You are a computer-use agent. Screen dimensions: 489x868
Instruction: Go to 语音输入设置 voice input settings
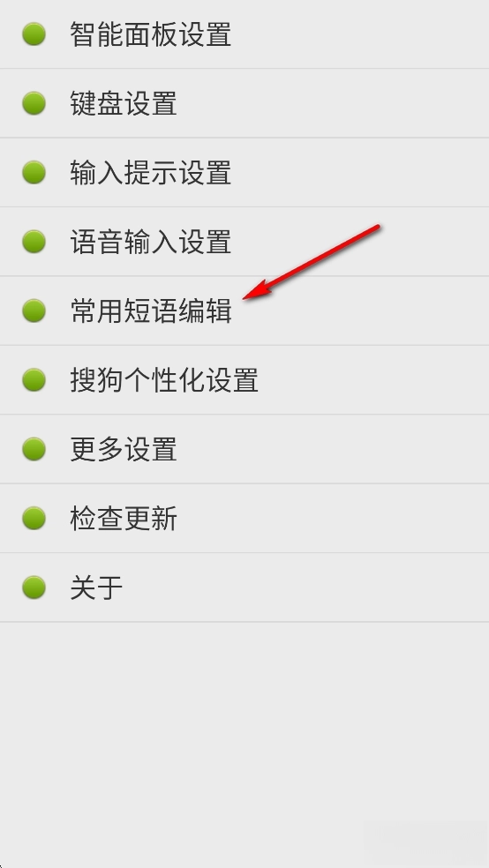coord(244,242)
